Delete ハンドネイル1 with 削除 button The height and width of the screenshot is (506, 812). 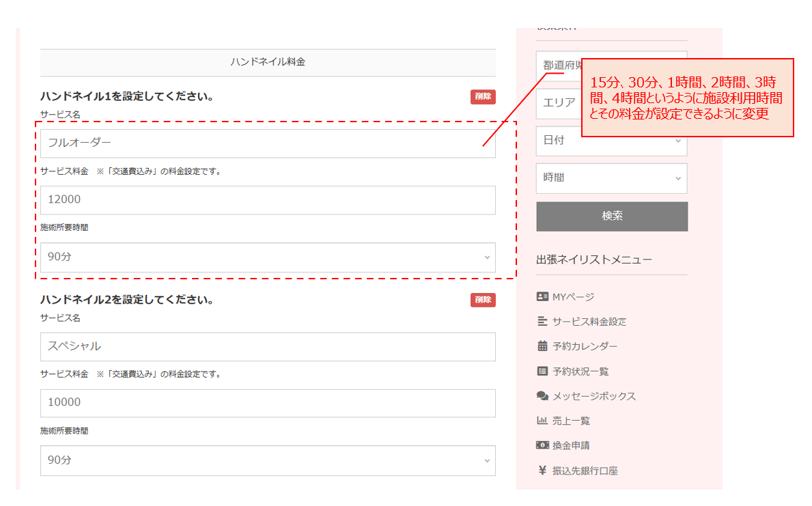coord(483,97)
